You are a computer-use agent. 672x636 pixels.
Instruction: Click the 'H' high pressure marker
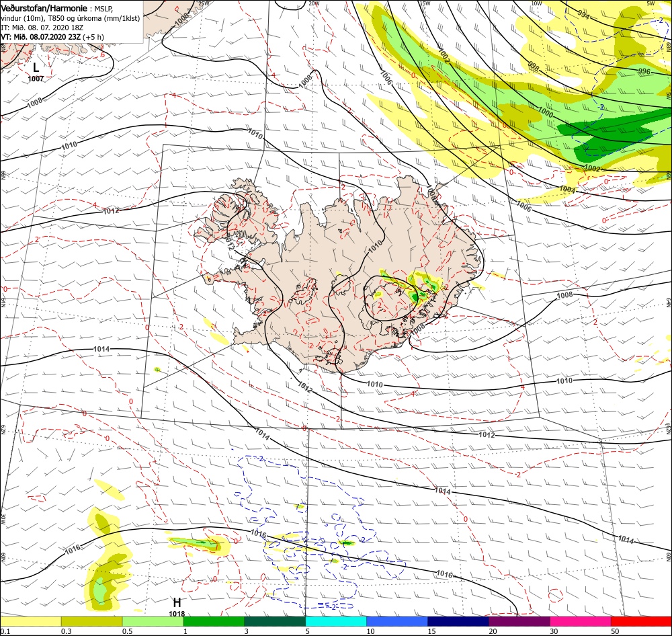[177, 602]
